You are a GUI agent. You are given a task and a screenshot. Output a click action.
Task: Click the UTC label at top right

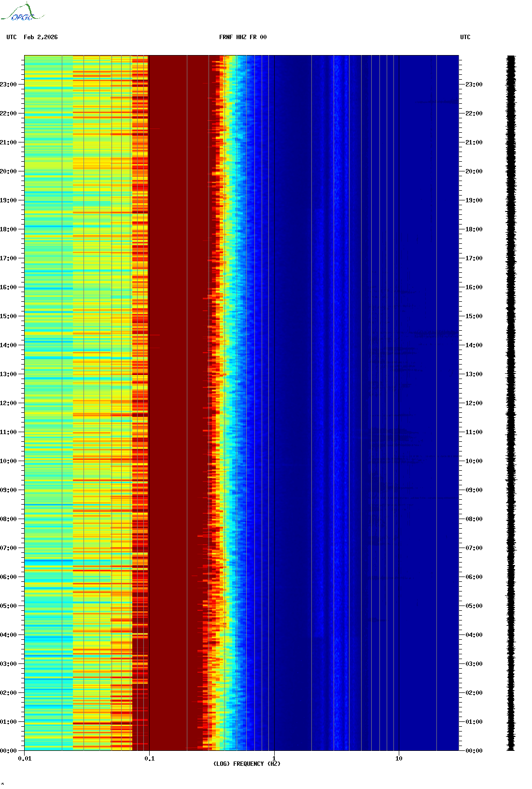tap(465, 37)
